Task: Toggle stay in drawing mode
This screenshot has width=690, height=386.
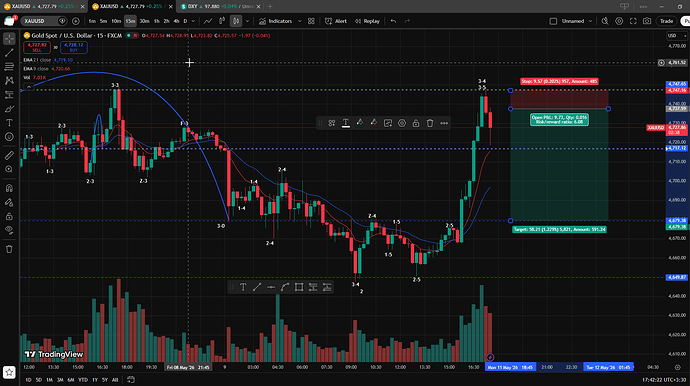Action: [x=9, y=202]
